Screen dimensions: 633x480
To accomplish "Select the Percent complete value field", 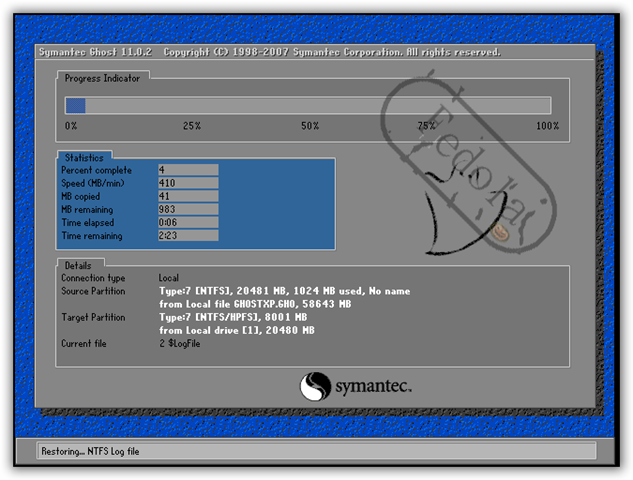I will coord(188,171).
